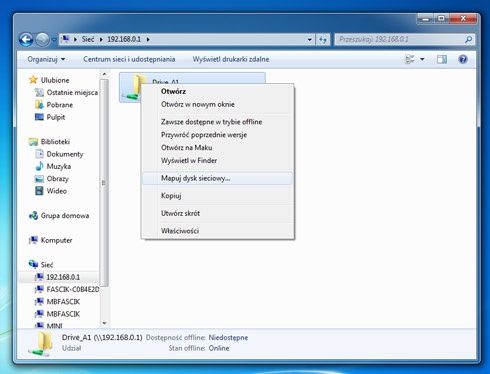Open the recent pages history arrow

(x=54, y=40)
